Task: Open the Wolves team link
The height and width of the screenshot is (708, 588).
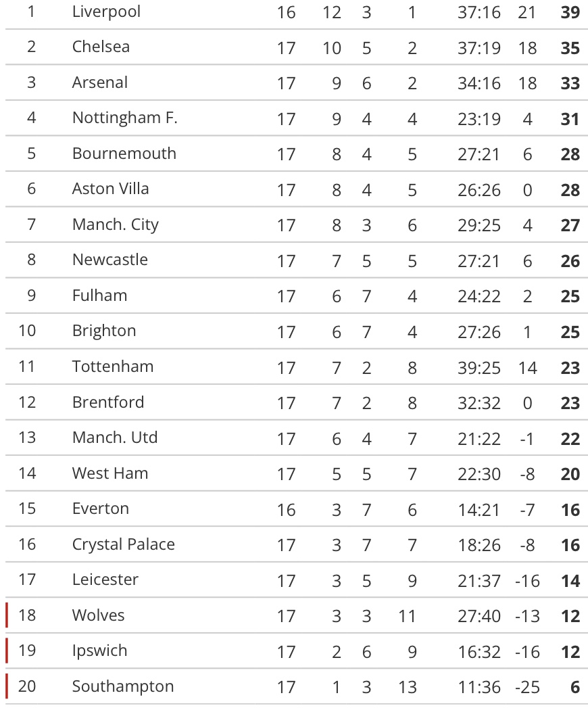Action: pos(98,615)
